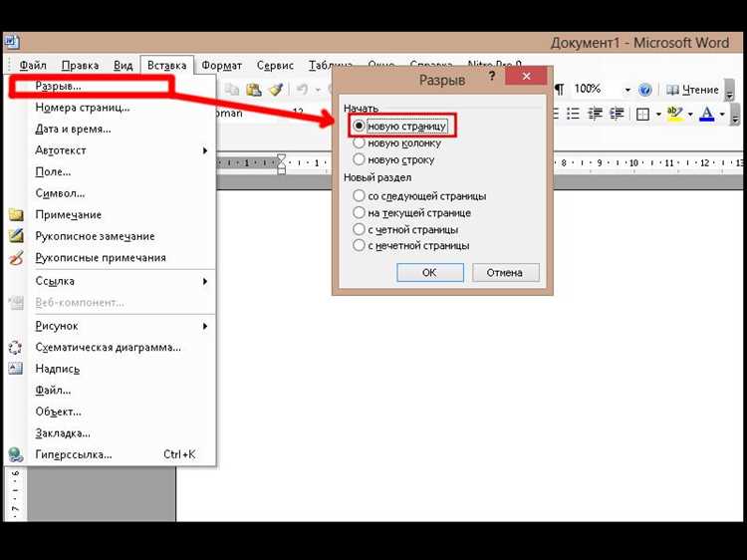The width and height of the screenshot is (747, 560).
Task: Click the blue font color A swatch
Action: click(707, 114)
